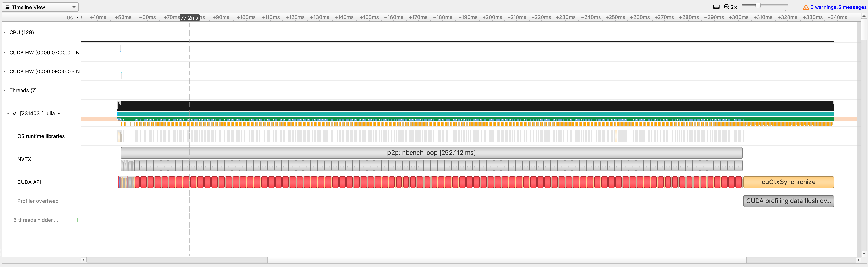Open the Timeline View dropdown

(x=74, y=7)
